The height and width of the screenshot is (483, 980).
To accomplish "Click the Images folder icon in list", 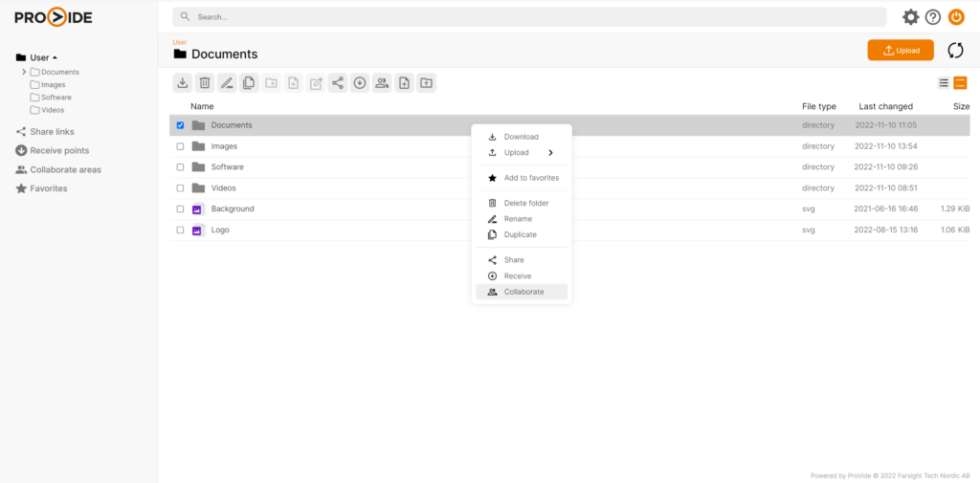I will point(198,146).
